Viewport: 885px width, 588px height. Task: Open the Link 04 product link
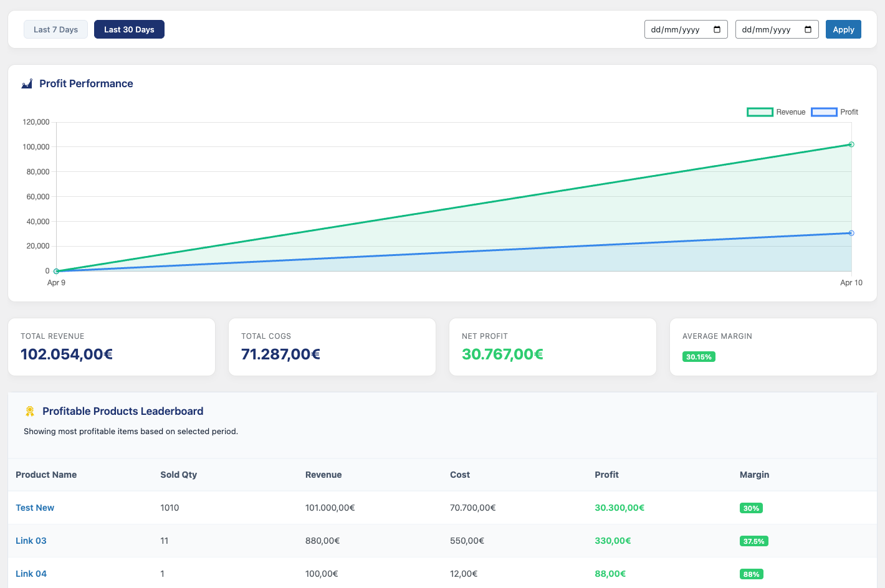click(x=31, y=574)
